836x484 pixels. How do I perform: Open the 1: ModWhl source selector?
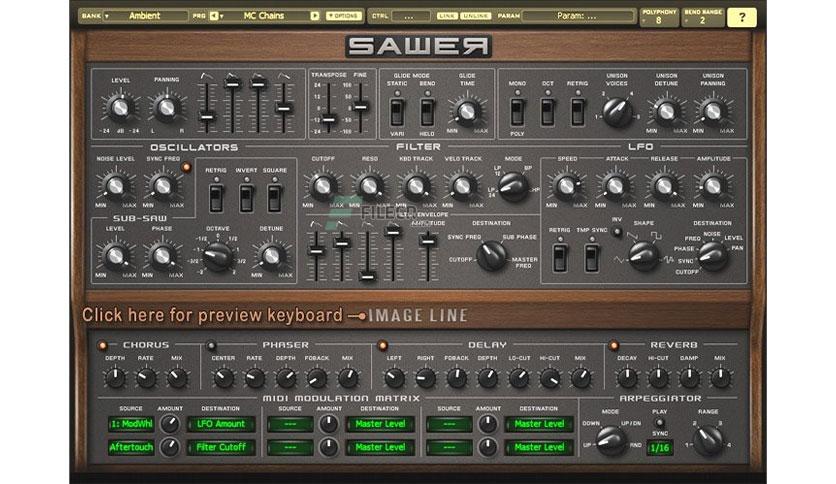(131, 424)
